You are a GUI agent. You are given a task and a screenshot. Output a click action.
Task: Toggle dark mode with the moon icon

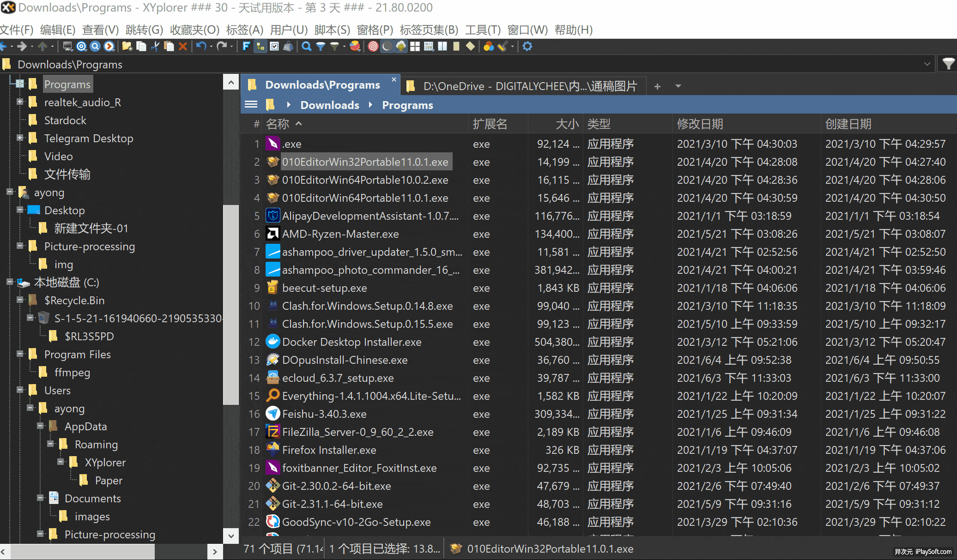tap(387, 46)
